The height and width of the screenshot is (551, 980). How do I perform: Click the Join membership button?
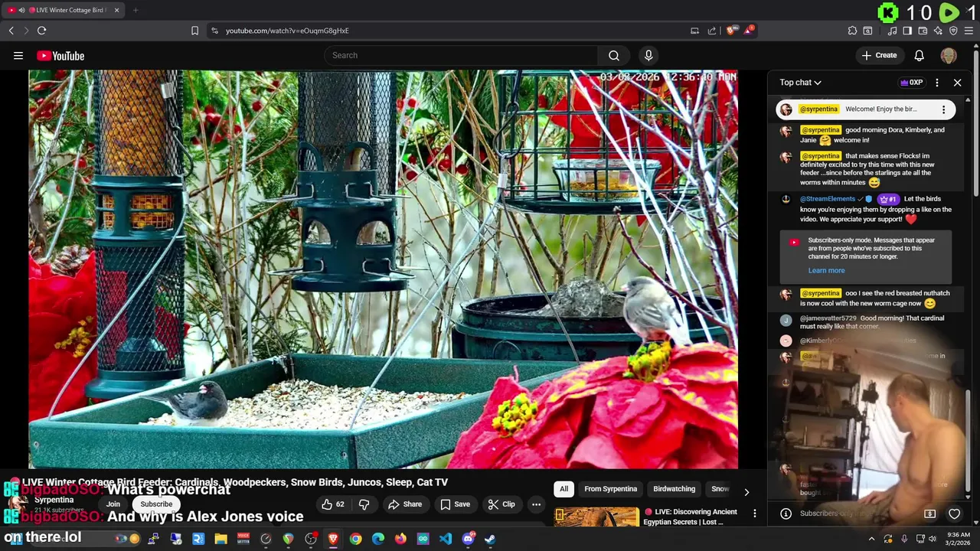pos(113,504)
